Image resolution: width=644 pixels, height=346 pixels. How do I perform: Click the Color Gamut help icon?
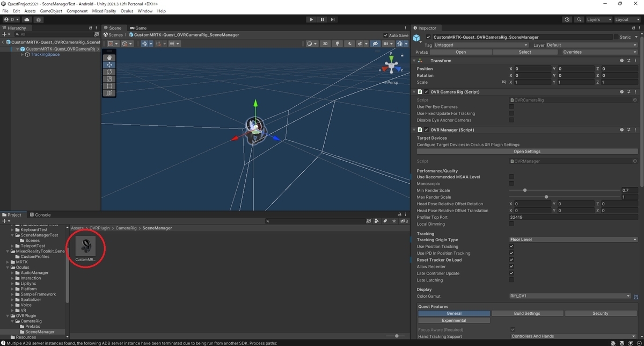click(635, 297)
